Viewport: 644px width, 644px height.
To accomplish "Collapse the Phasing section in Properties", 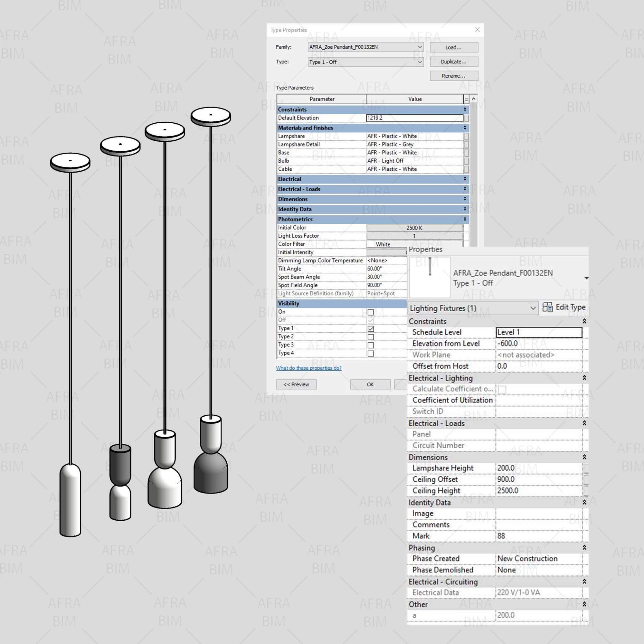I will click(584, 548).
